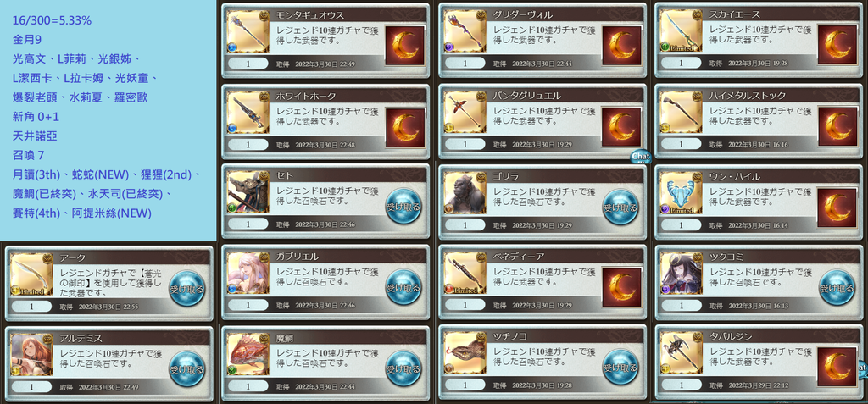Image resolution: width=868 pixels, height=404 pixels.
Task: Claim the ガブリエル summon stone
Action: coord(403,287)
